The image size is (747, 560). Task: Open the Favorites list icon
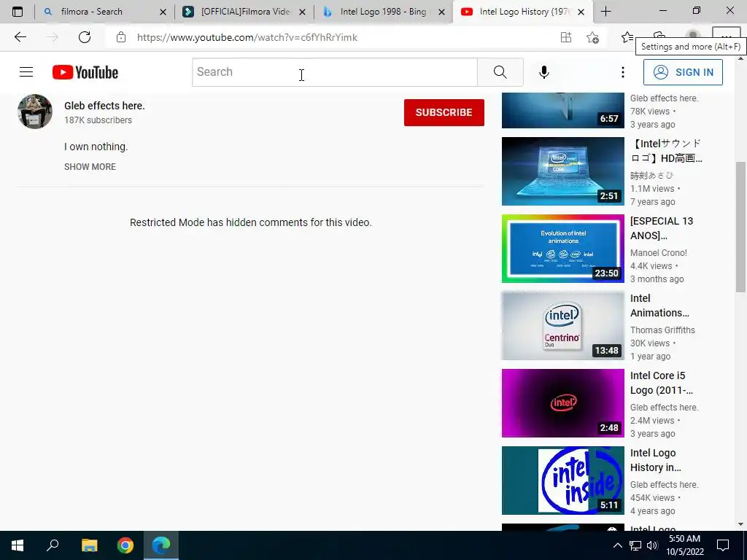(627, 37)
